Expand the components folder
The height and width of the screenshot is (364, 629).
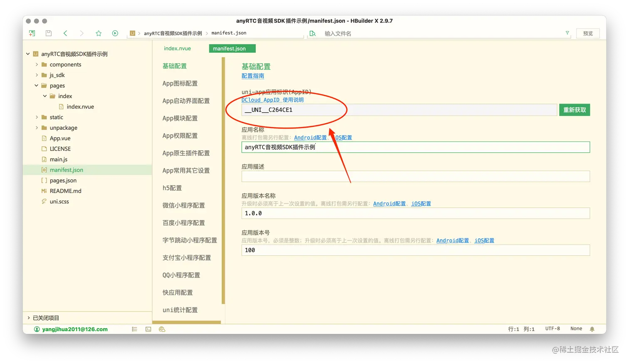37,64
